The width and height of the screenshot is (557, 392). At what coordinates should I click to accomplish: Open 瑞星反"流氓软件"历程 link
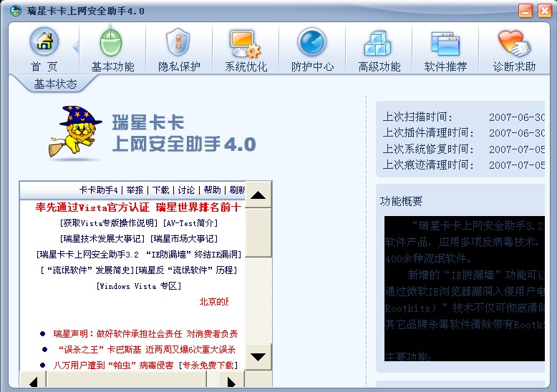186,270
